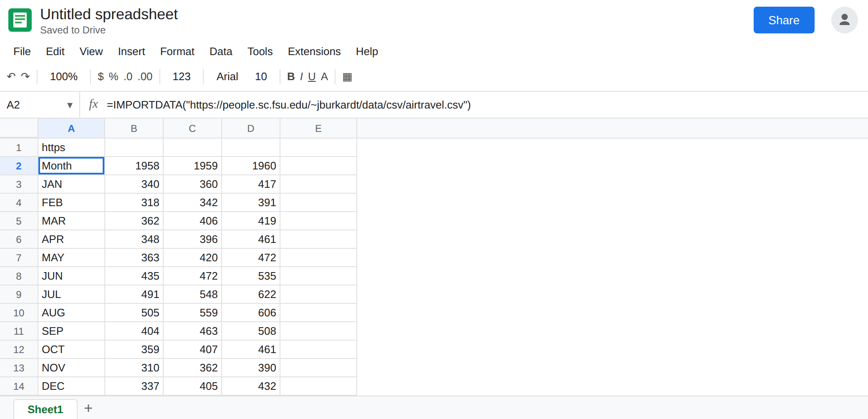Click the Share button
This screenshot has width=868, height=419.
(784, 20)
